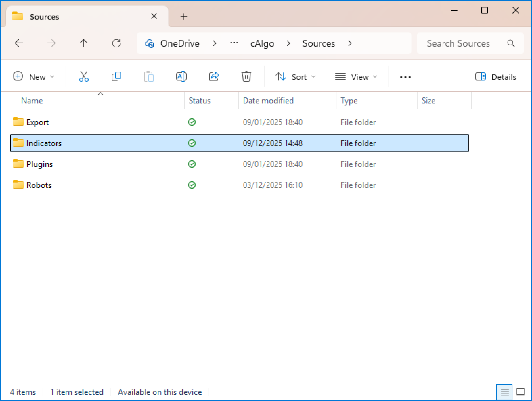Navigate up one folder level

tap(84, 43)
